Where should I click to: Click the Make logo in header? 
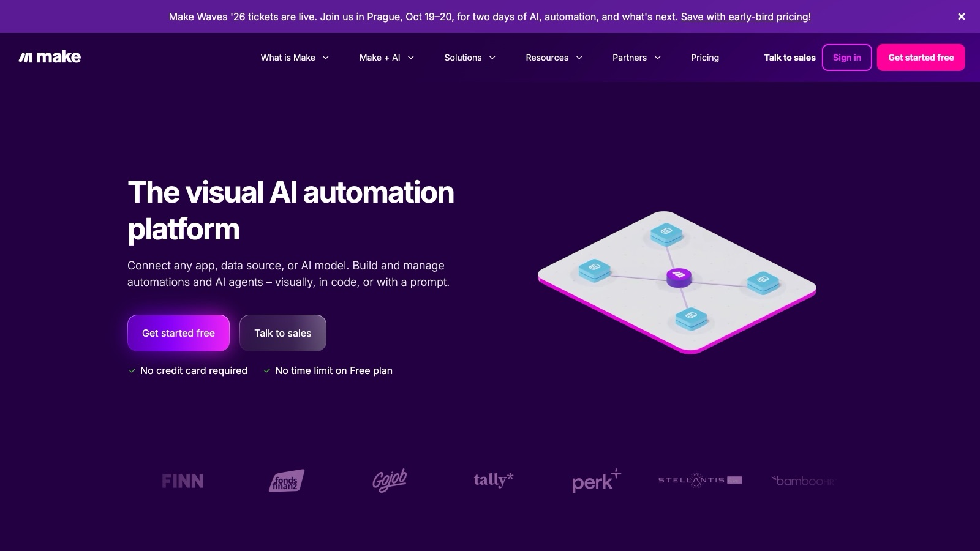[x=50, y=57]
